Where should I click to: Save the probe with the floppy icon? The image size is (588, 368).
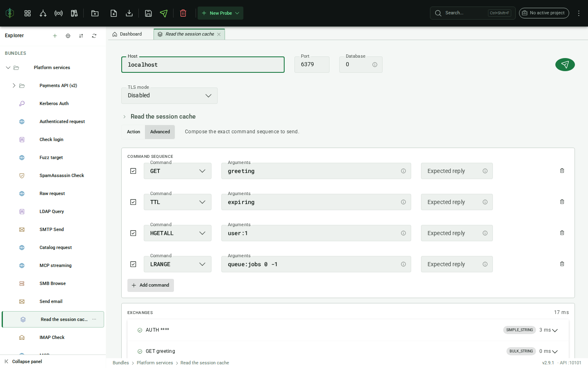coord(148,13)
